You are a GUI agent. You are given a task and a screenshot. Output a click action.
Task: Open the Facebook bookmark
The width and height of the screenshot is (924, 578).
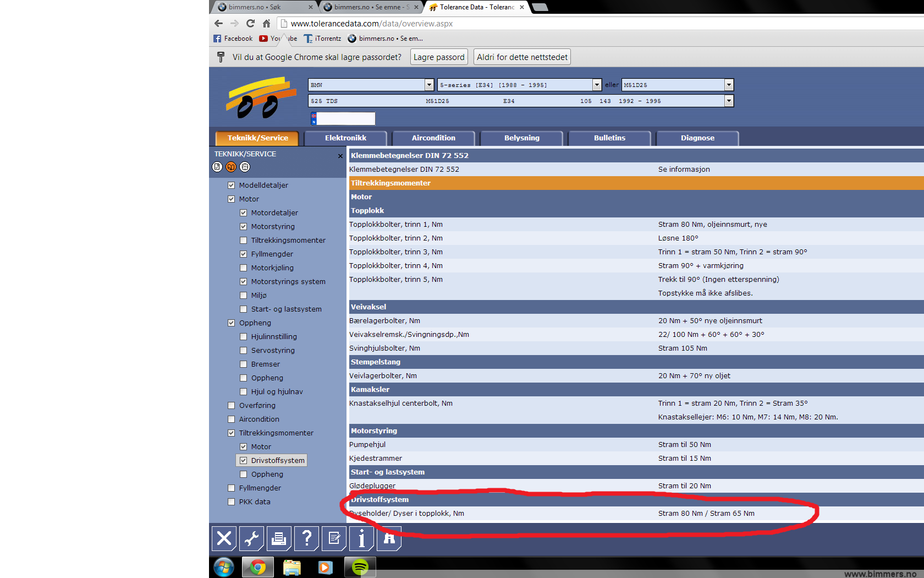pos(233,39)
